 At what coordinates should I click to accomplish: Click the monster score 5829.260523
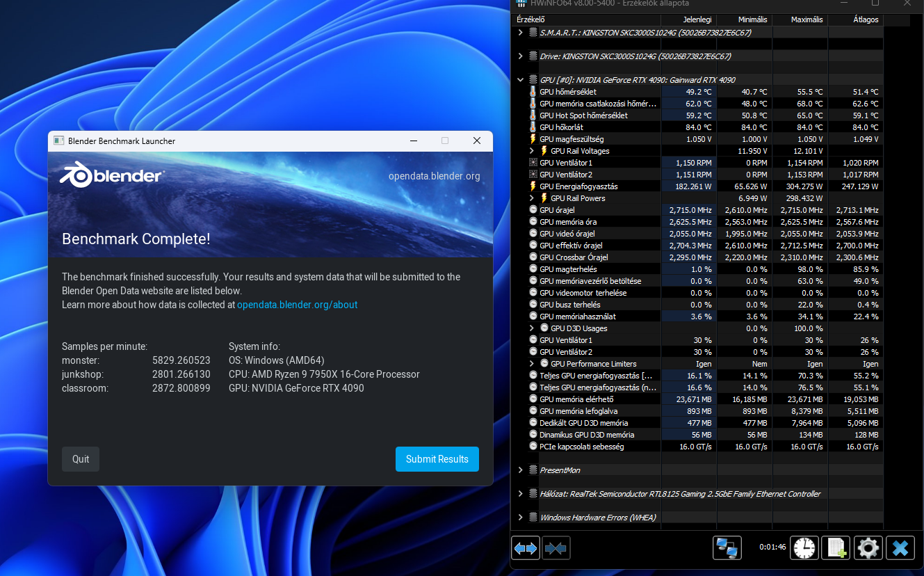point(181,360)
